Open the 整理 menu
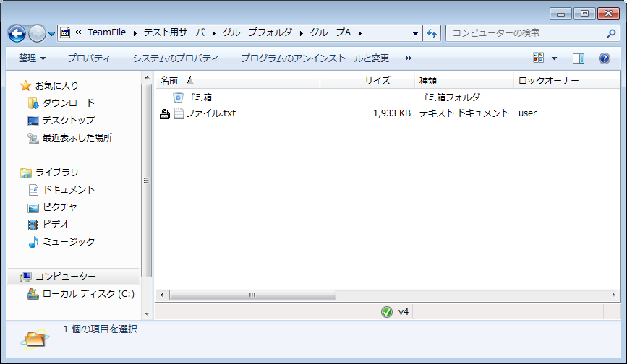This screenshot has height=364, width=627. pyautogui.click(x=32, y=58)
